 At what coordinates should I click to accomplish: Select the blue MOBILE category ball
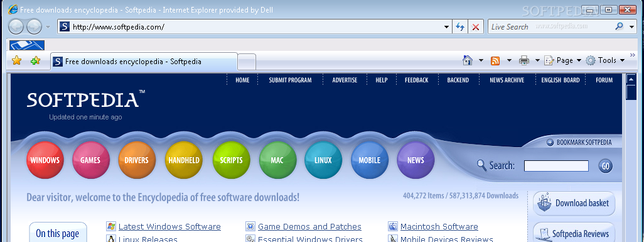(369, 160)
